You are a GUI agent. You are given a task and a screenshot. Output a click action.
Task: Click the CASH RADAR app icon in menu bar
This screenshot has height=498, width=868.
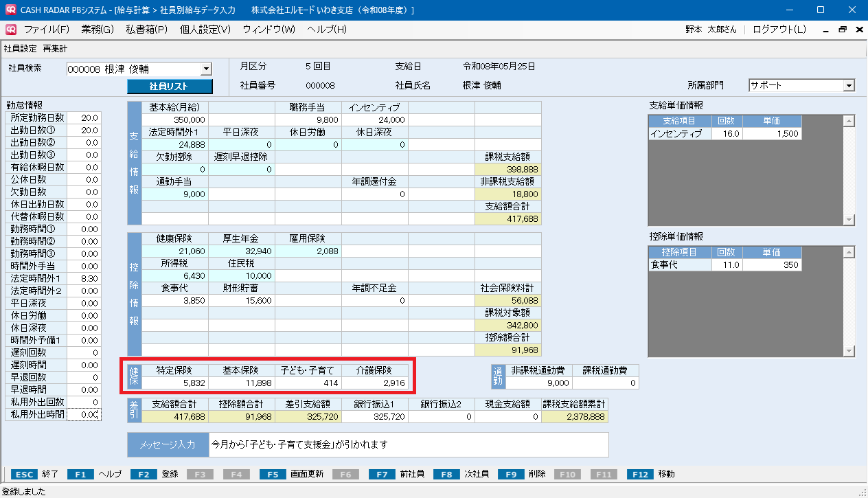click(x=11, y=30)
